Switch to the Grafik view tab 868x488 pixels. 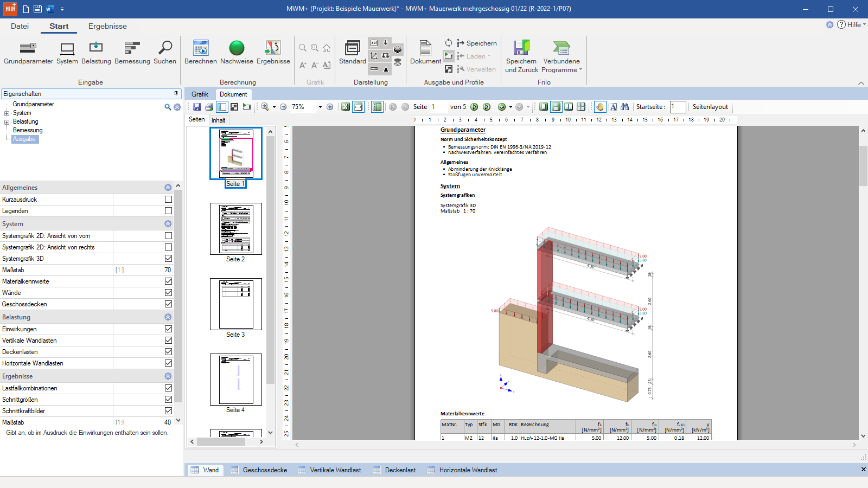point(200,94)
